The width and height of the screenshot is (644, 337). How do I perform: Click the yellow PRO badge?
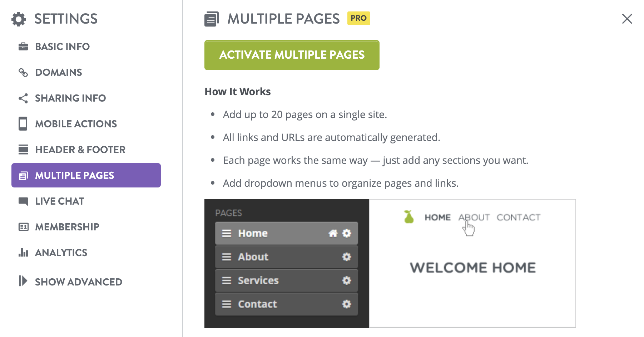point(358,18)
